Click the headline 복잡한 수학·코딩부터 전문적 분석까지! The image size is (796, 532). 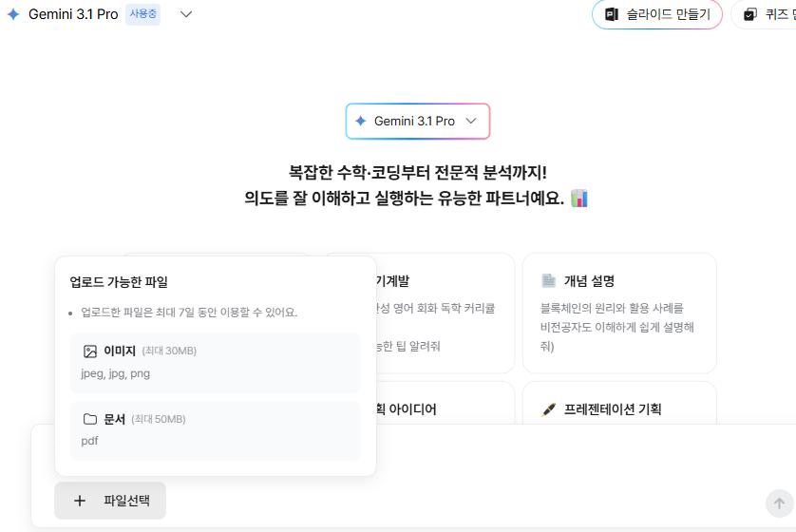(x=417, y=172)
